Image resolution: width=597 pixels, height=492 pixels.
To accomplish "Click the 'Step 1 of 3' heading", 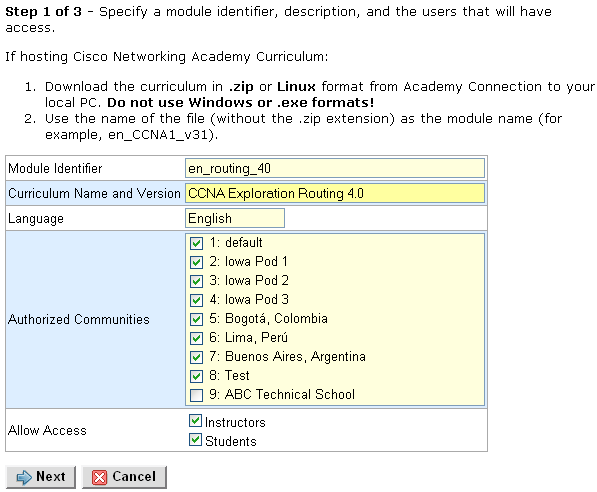I will (43, 11).
